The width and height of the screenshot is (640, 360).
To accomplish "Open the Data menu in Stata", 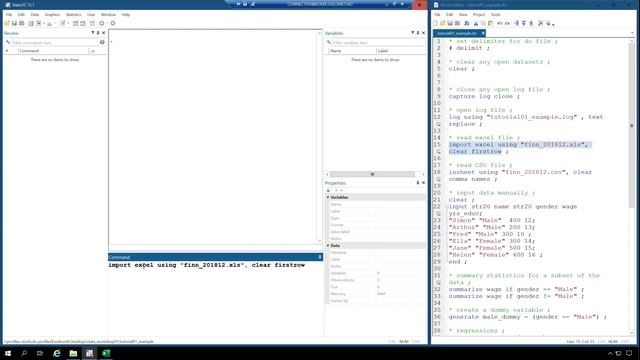I will (35, 14).
